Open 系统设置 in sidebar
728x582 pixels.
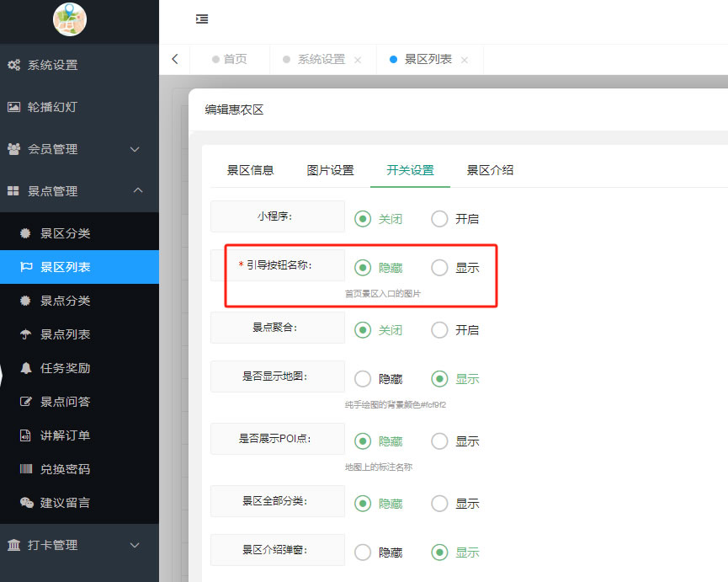click(x=79, y=65)
